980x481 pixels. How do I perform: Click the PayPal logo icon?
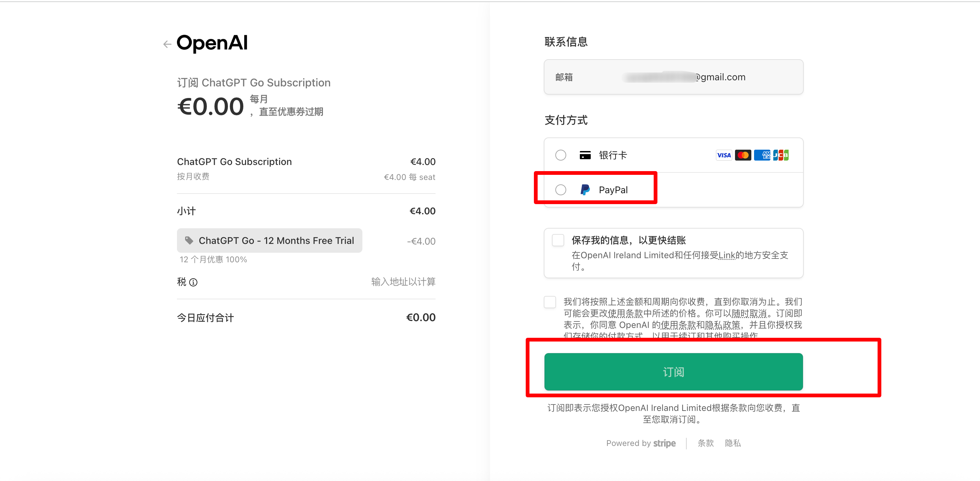pos(585,190)
